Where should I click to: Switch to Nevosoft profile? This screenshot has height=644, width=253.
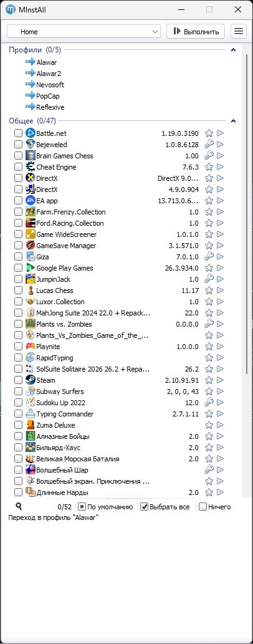point(50,85)
